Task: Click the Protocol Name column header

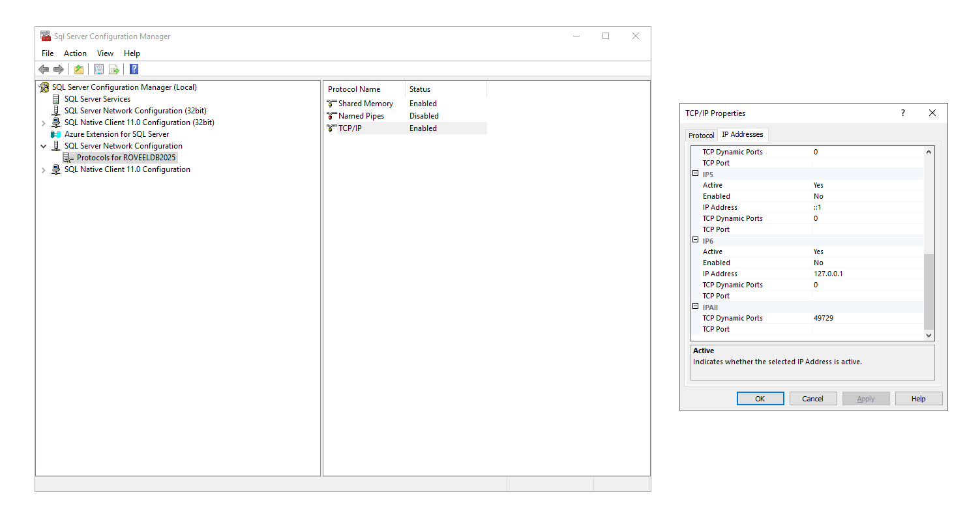Action: [364, 89]
